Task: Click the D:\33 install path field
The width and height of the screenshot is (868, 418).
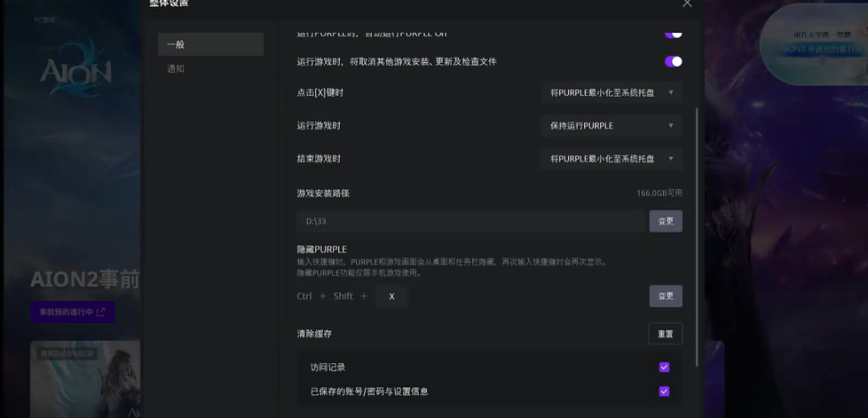Action: tap(470, 221)
